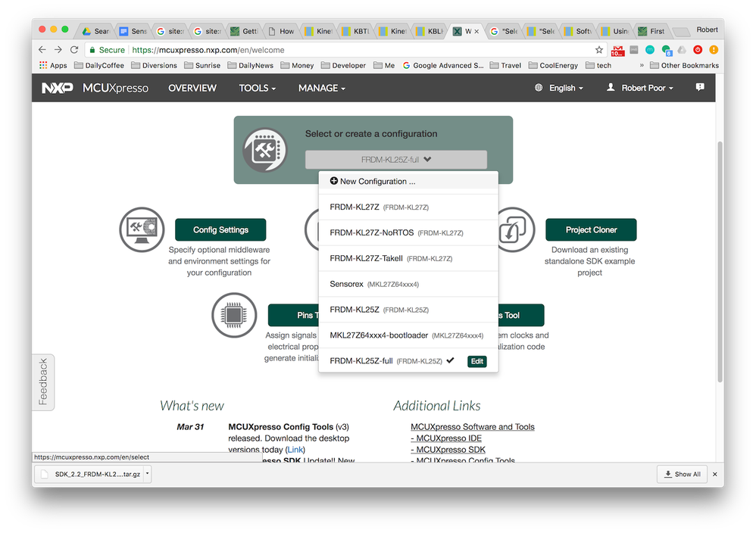Click the Edit button for FRDM-KL25Z-full
Image resolution: width=756 pixels, height=533 pixels.
476,361
